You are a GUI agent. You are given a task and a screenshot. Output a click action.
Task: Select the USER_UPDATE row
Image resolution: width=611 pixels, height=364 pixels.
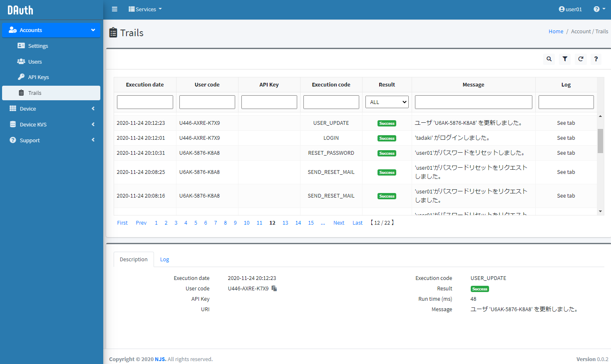(355, 123)
